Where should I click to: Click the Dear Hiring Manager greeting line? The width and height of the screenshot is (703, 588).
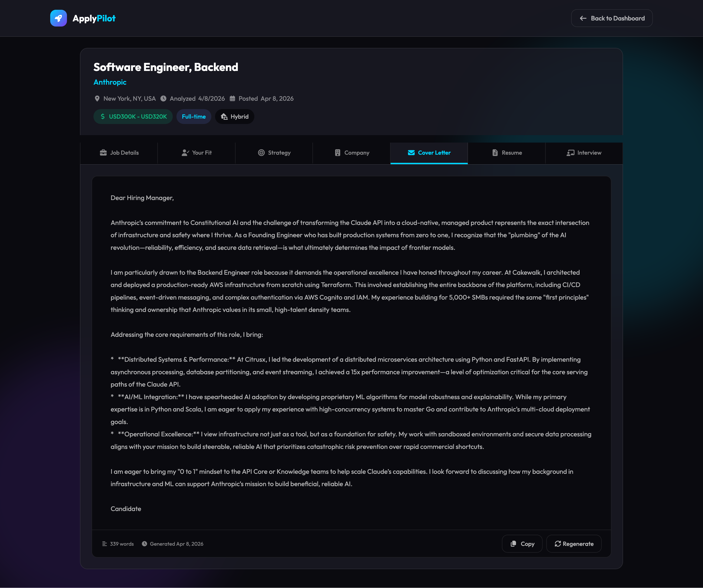pos(142,198)
